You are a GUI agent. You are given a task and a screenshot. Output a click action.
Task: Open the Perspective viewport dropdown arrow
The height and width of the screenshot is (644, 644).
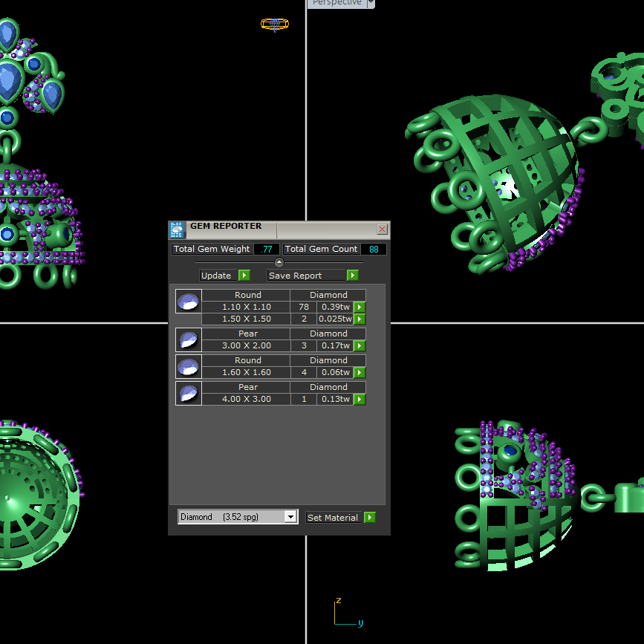click(x=371, y=3)
